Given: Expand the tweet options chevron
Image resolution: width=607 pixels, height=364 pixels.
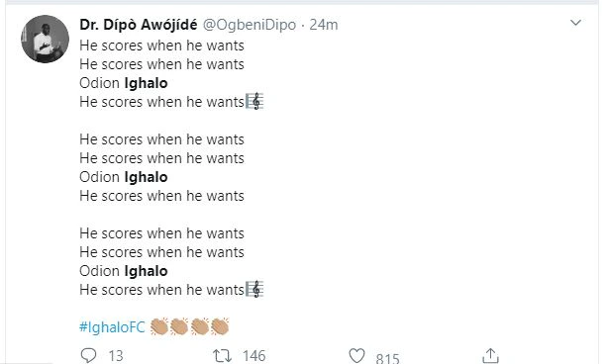Looking at the screenshot, I should (575, 23).
